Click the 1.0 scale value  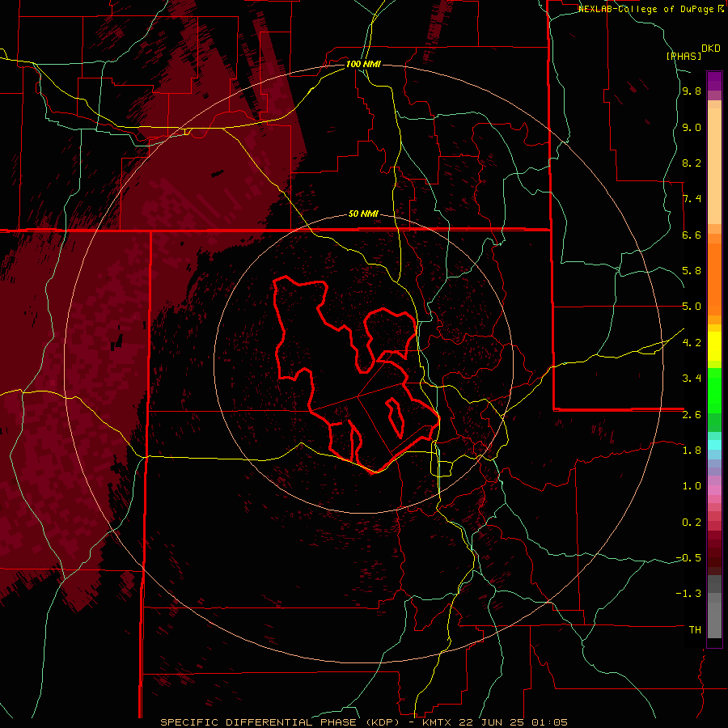point(692,485)
